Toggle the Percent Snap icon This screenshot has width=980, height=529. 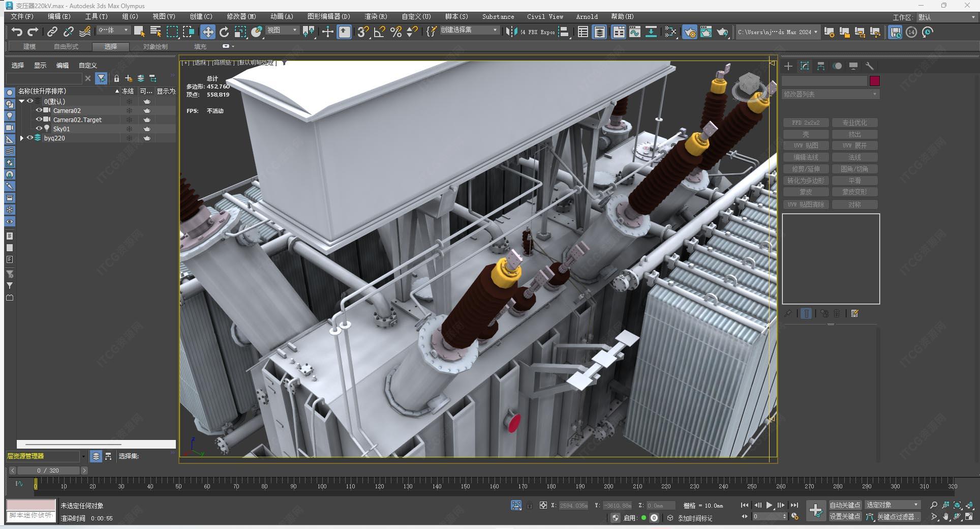pos(396,32)
